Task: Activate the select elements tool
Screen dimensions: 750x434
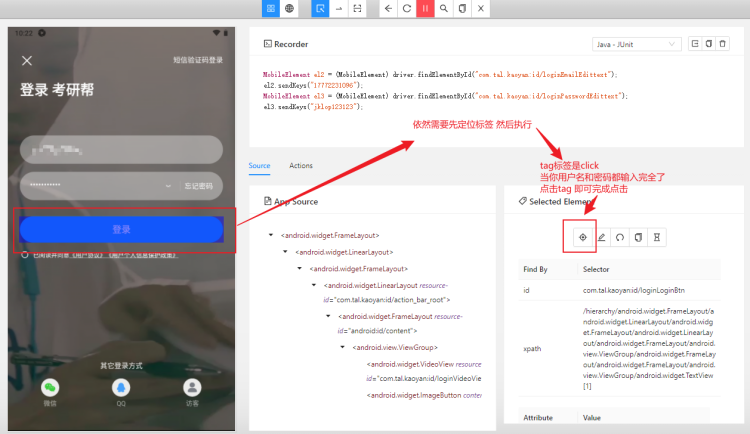Action: (x=320, y=8)
